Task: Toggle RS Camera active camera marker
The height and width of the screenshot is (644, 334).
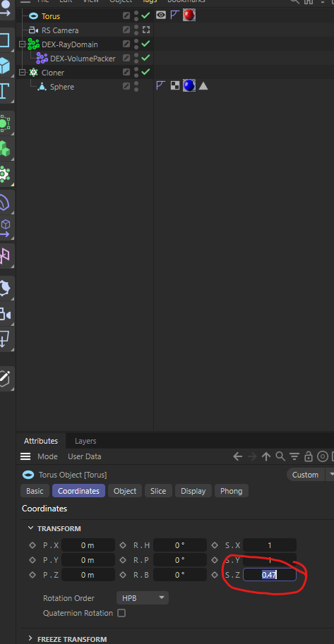Action: 146,30
